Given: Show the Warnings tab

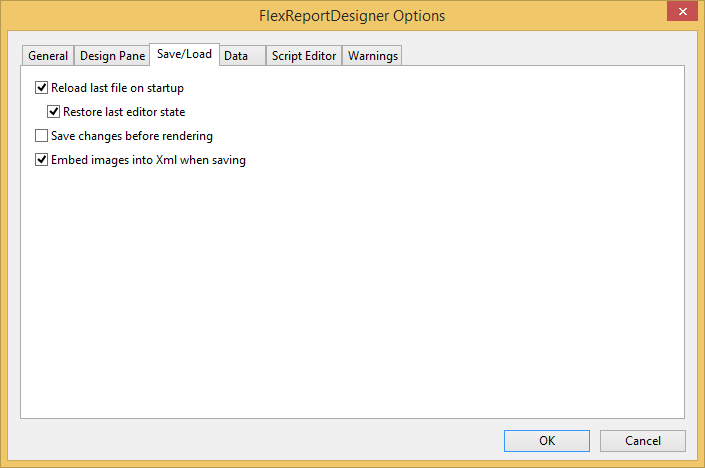Looking at the screenshot, I should tap(373, 56).
